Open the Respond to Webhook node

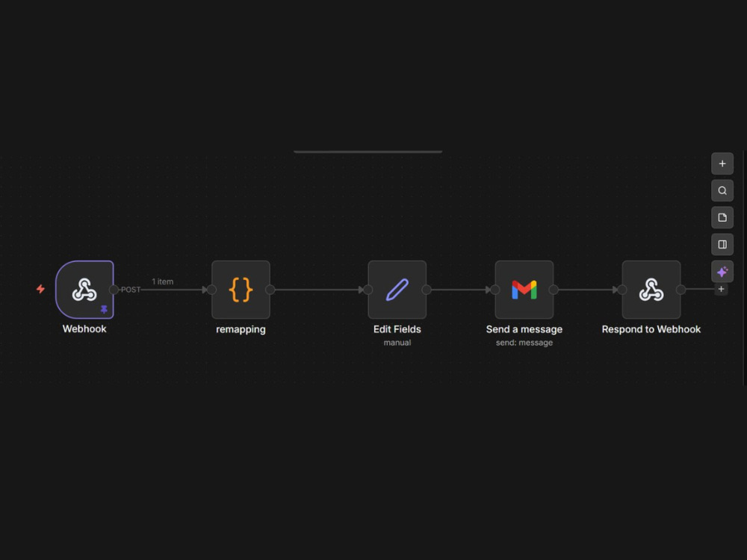pyautogui.click(x=651, y=290)
